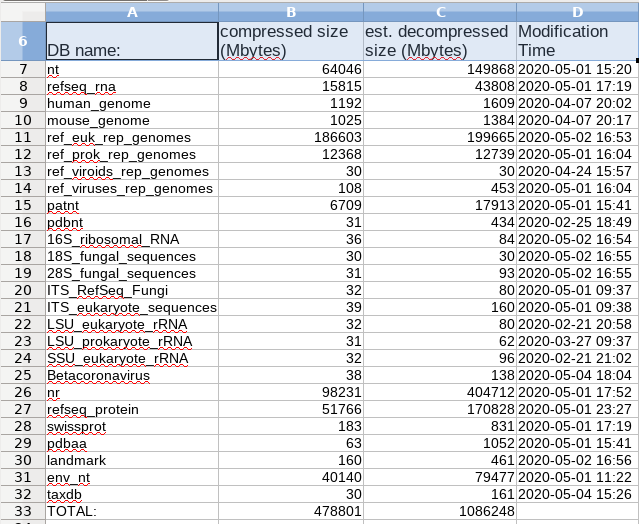Click column C header
The width and height of the screenshot is (639, 524).
click(x=439, y=11)
